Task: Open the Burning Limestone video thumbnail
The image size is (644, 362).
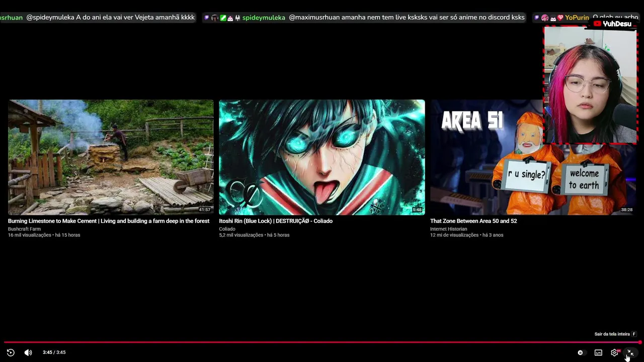Action: [111, 157]
